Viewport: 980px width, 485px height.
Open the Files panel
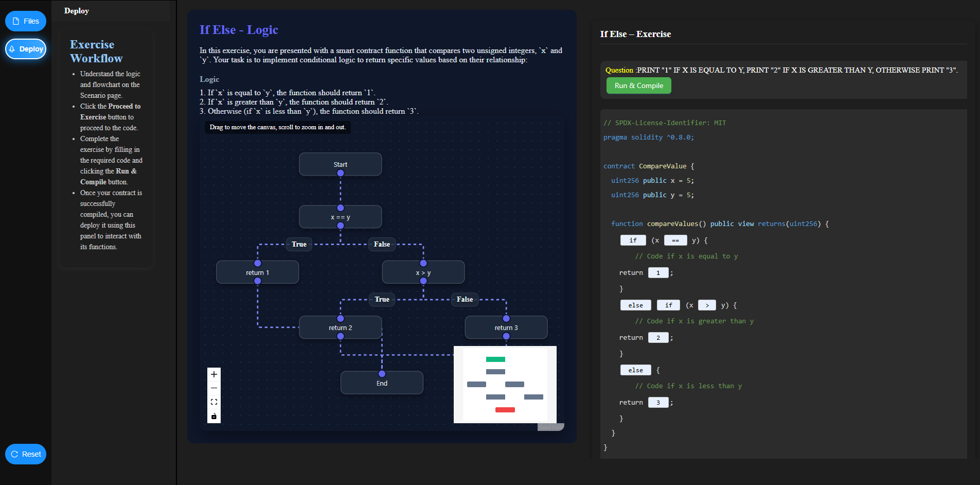(26, 21)
